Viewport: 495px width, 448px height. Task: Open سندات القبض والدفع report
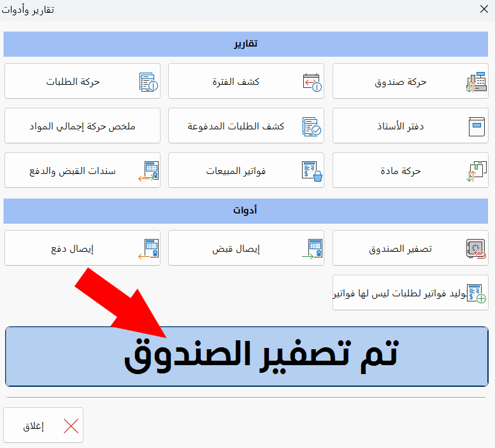click(82, 170)
